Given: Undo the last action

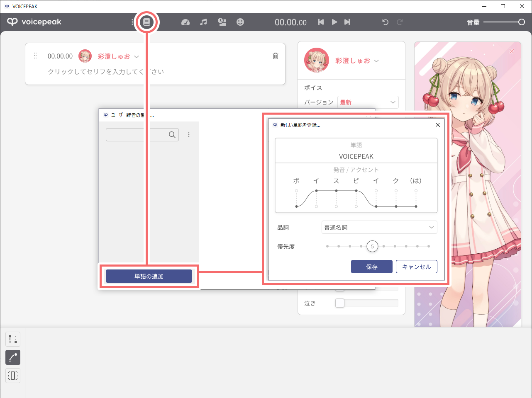Looking at the screenshot, I should click(x=385, y=22).
